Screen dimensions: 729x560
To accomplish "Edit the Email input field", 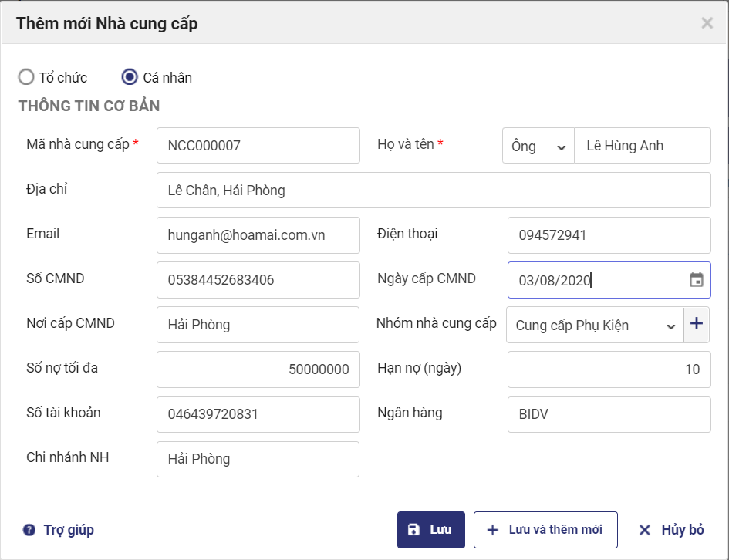I will [x=258, y=235].
